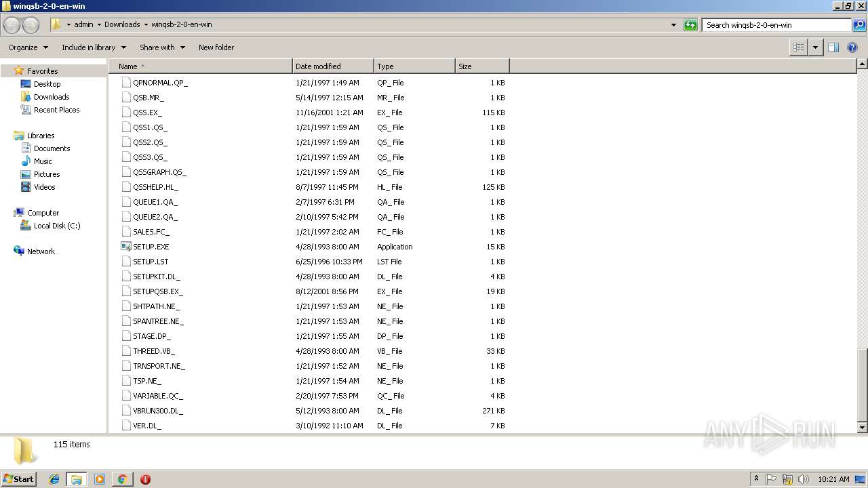The image size is (868, 488).
Task: Click the taskbar clock showing 10:21 AM
Action: tap(833, 479)
